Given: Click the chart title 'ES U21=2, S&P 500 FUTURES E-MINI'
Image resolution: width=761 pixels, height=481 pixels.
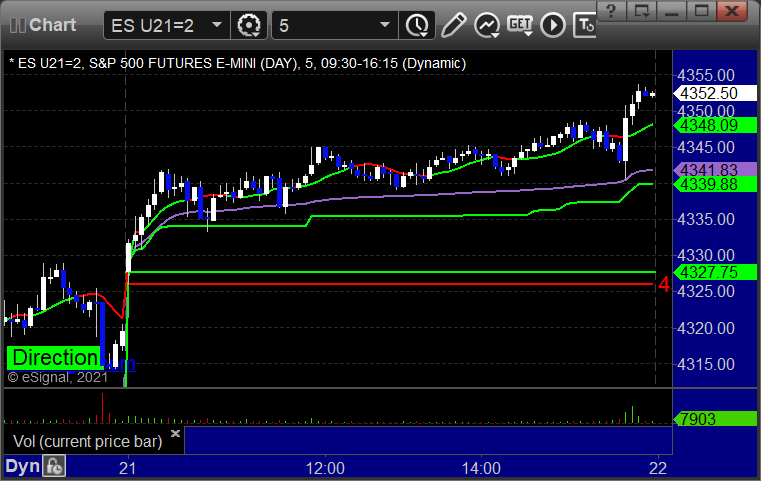Looking at the screenshot, I should click(137, 63).
